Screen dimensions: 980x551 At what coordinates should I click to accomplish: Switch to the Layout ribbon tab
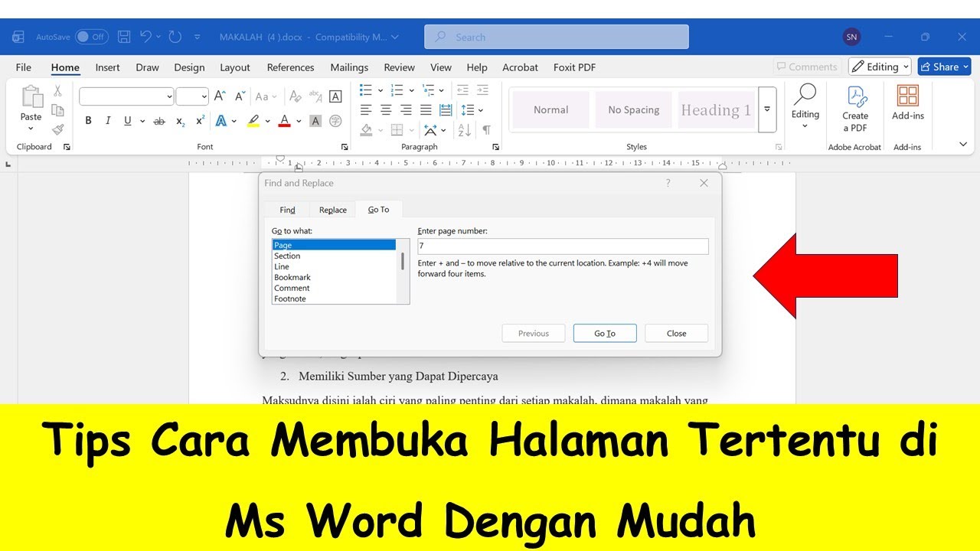(235, 67)
